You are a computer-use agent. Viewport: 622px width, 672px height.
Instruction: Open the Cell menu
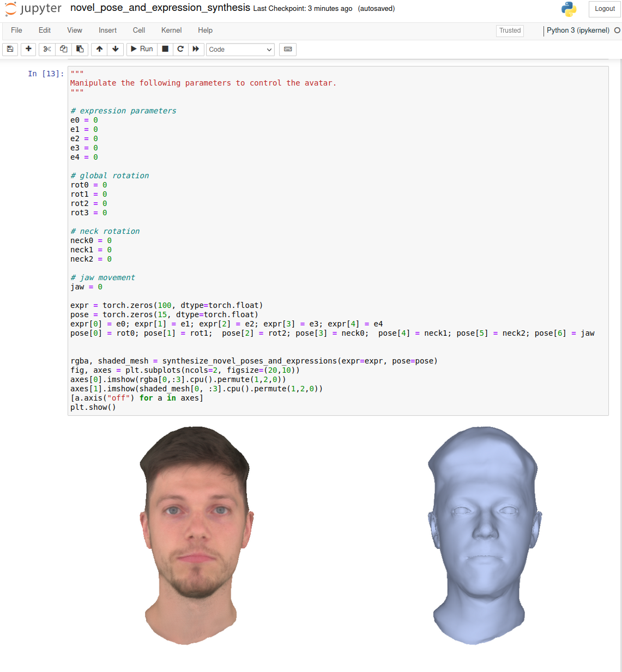click(139, 31)
